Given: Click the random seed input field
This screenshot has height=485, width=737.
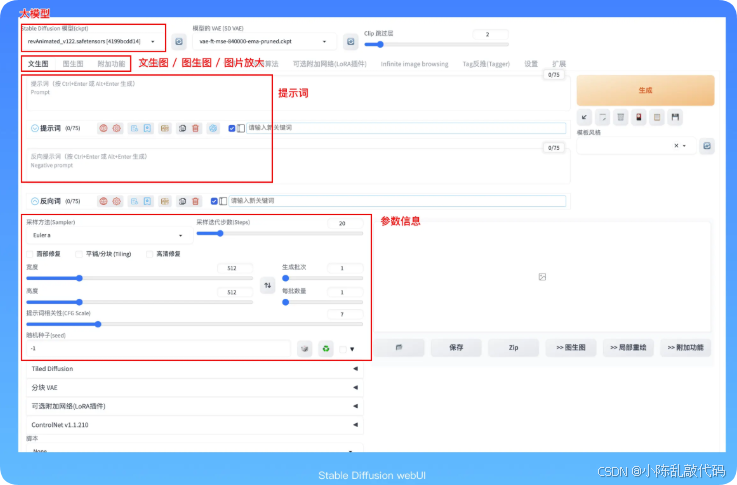Looking at the screenshot, I should 158,349.
